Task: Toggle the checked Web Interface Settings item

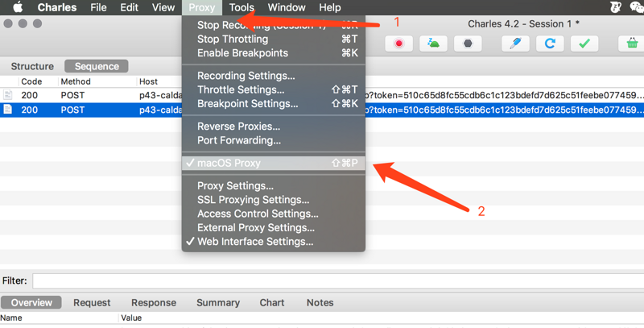Action: [274, 242]
